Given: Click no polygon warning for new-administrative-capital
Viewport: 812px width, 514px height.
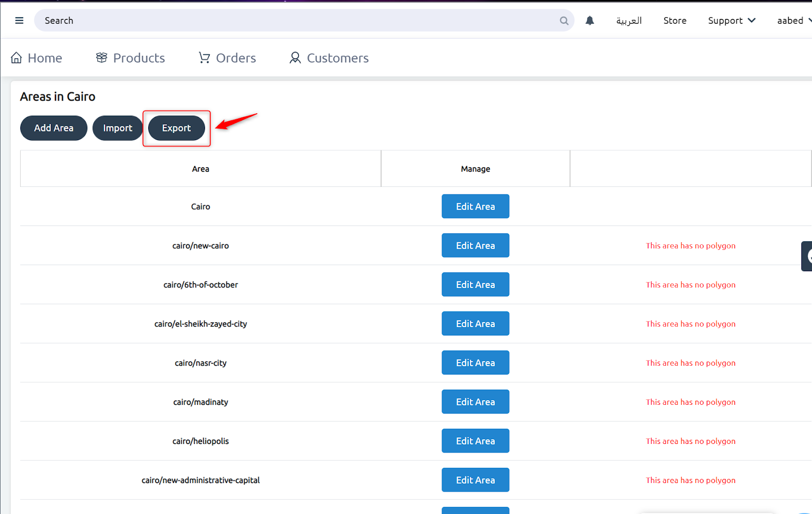Looking at the screenshot, I should tap(690, 480).
